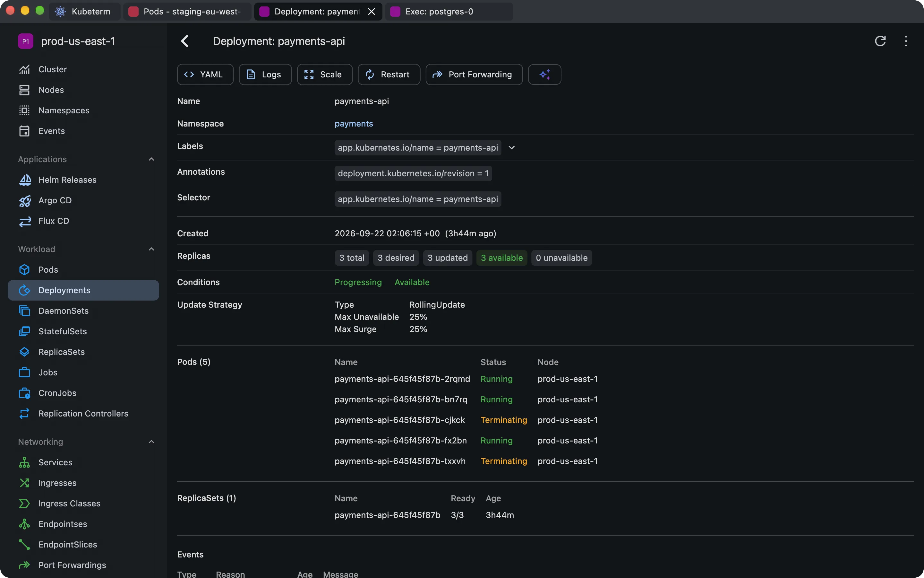
Task: Switch to the Pods staging-eu-west tab
Action: click(x=187, y=12)
